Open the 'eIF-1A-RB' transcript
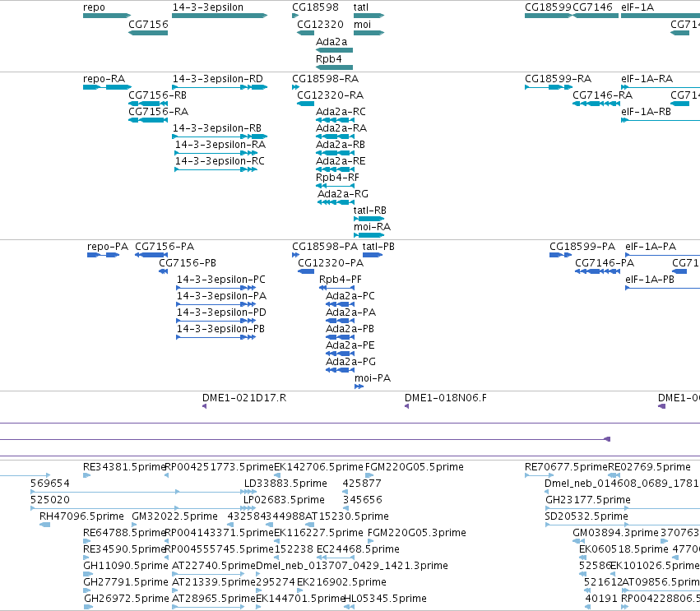 pyautogui.click(x=646, y=112)
